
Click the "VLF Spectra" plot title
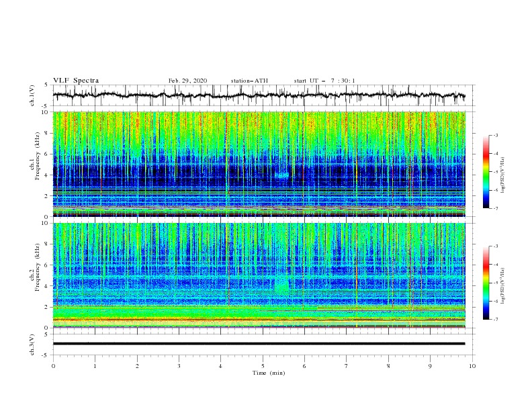[76, 81]
